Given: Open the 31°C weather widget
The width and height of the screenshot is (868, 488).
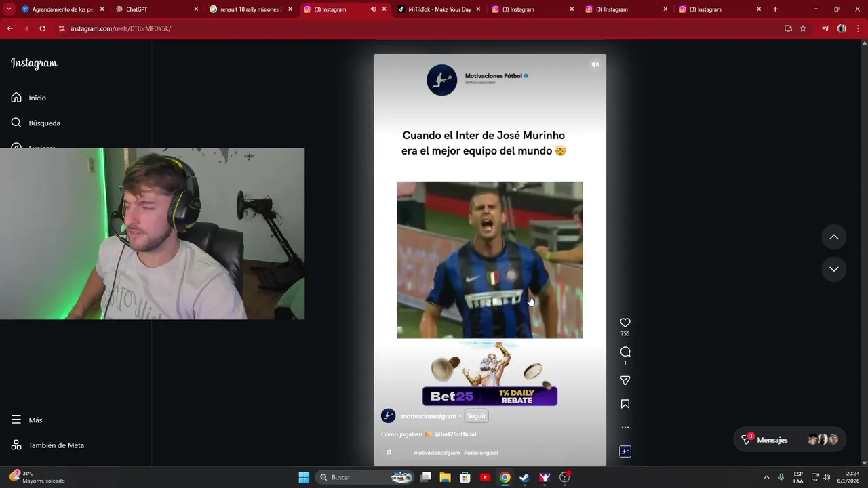Looking at the screenshot, I should (x=38, y=477).
